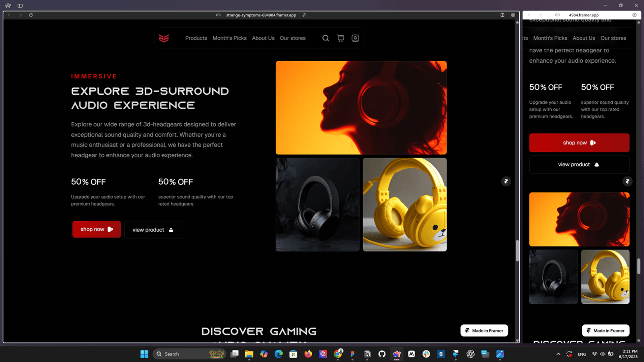This screenshot has height=362, width=644.
Task: Open the red woman headphones image, left pane
Action: point(361,108)
